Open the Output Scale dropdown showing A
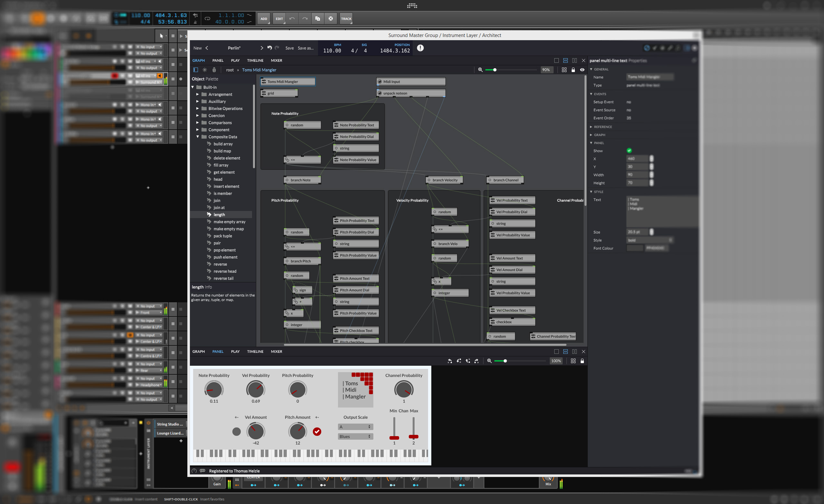Viewport: 824px width, 504px height. coord(355,427)
